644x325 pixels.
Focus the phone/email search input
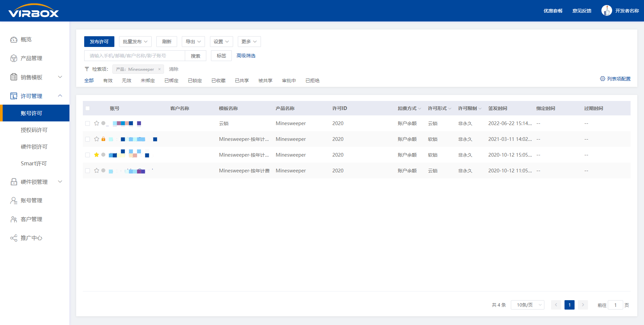(135, 56)
